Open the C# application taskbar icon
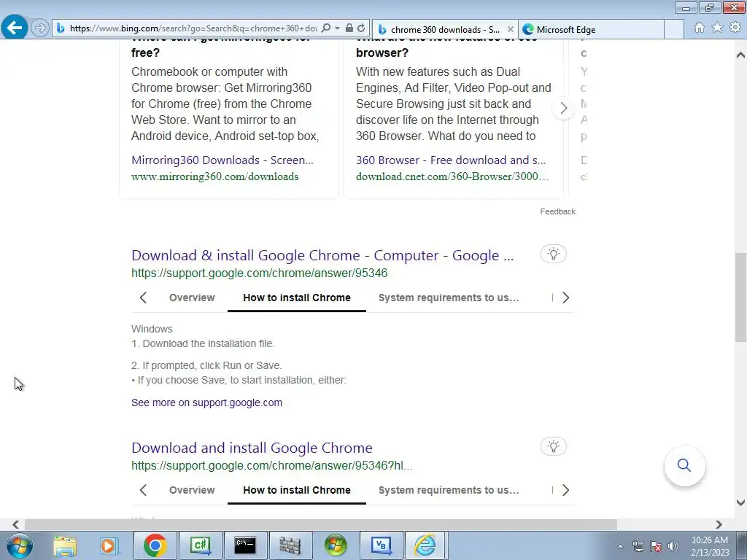747x560 pixels. 200,545
